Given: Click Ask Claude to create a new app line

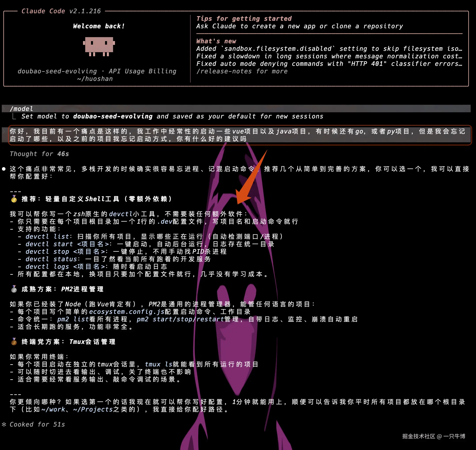Looking at the screenshot, I should 299,26.
